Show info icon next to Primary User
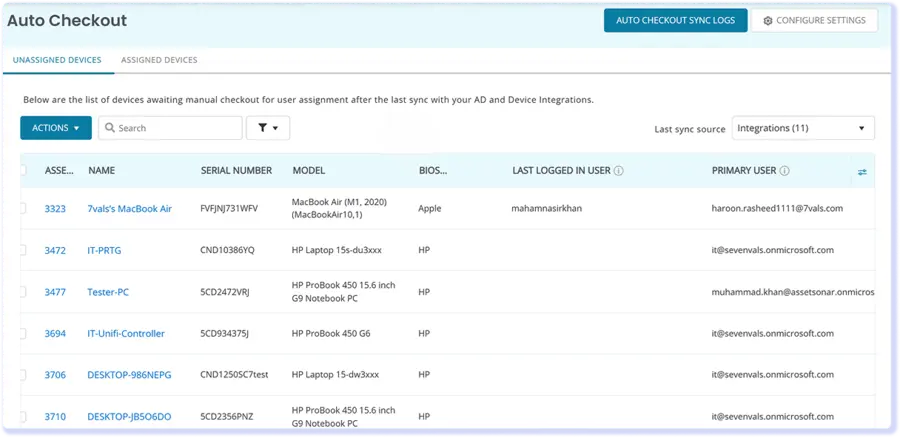This screenshot has width=900, height=438. tap(785, 170)
